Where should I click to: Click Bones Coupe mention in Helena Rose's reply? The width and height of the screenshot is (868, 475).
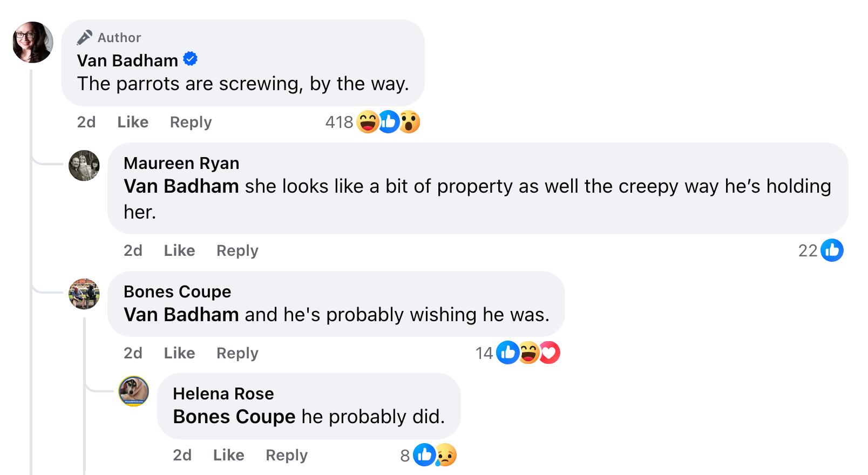[234, 417]
